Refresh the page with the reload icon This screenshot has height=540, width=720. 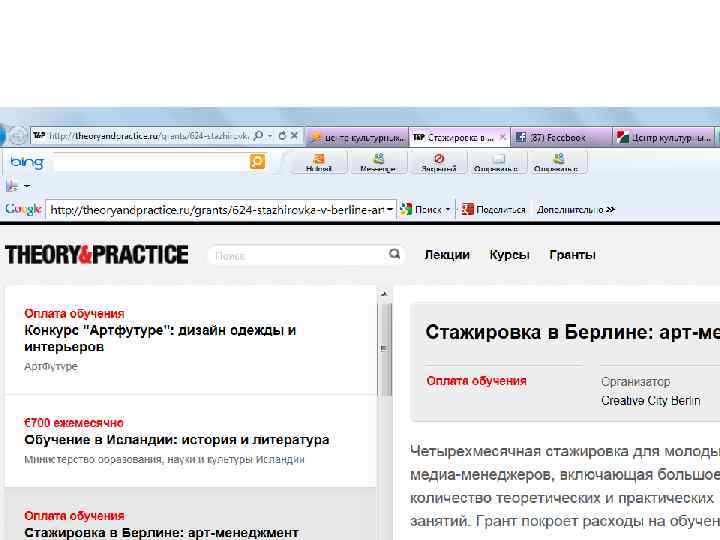tap(282, 136)
